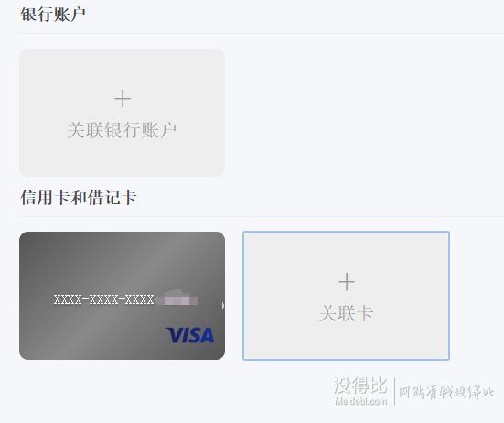Click the VISA logo on the card
This screenshot has height=423, width=504.
(x=189, y=335)
